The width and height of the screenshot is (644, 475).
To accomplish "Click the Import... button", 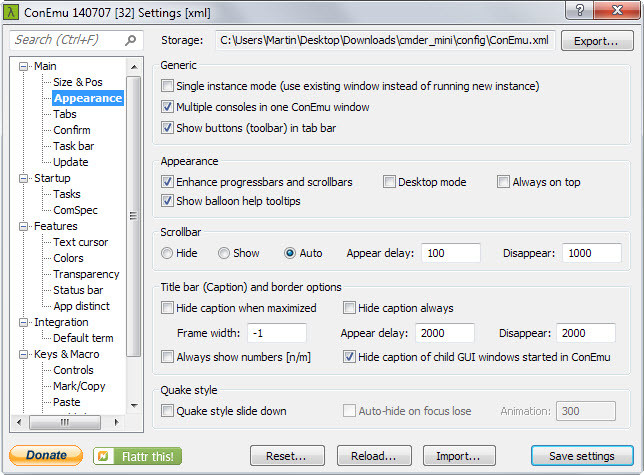I will coord(459,456).
